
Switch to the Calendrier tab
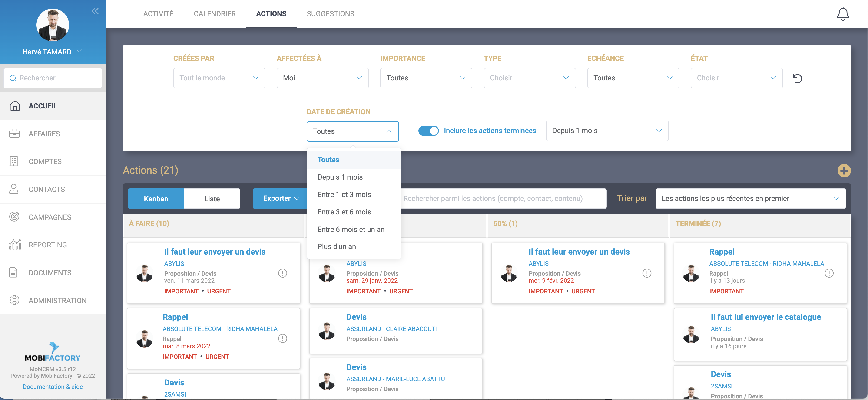coord(215,14)
